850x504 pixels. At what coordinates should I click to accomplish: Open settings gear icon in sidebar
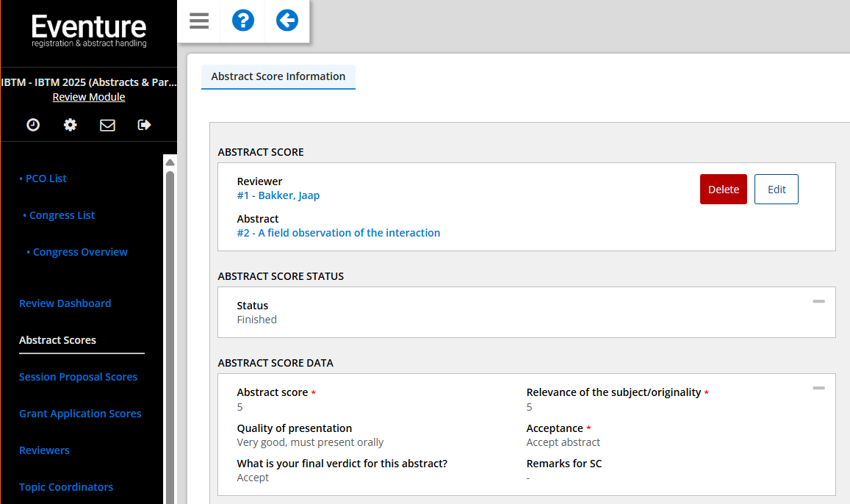coord(70,125)
